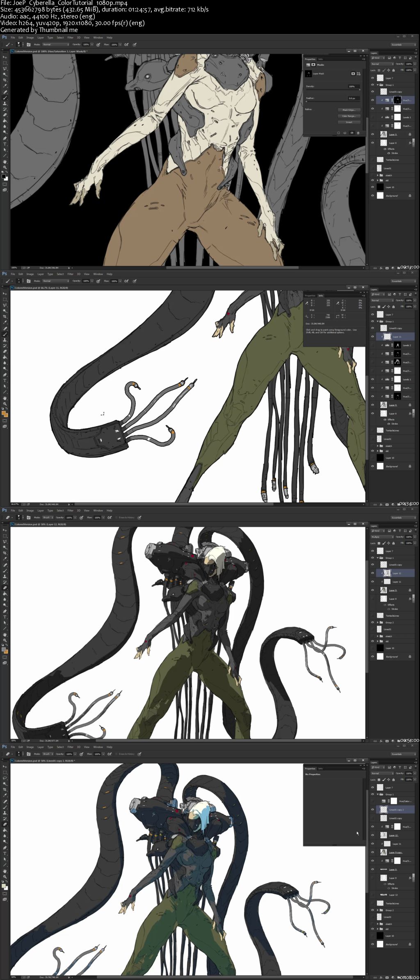Select the Type tool in the 01:08:00 frame

point(5,854)
